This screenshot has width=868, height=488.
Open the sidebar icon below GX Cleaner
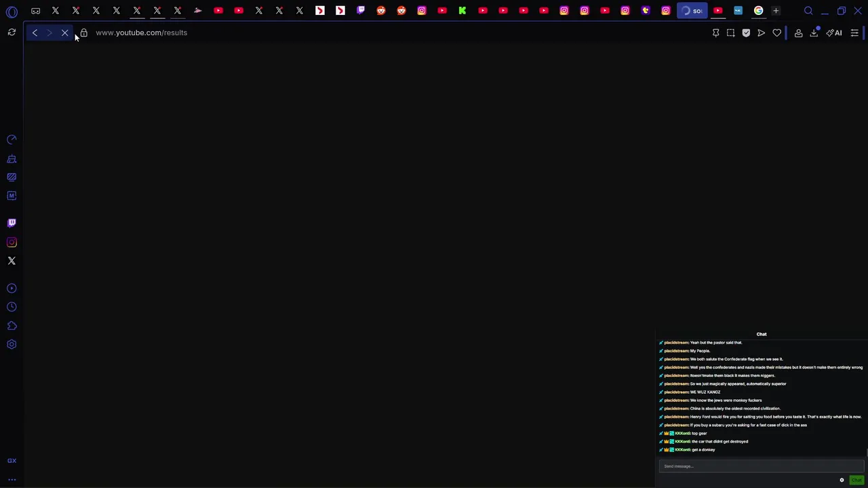(x=12, y=177)
